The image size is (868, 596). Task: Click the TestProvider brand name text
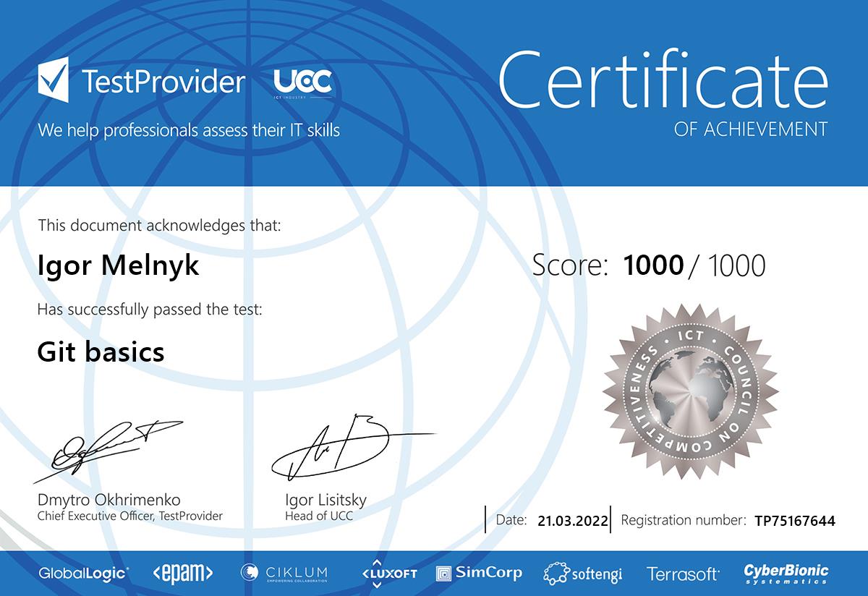(163, 82)
